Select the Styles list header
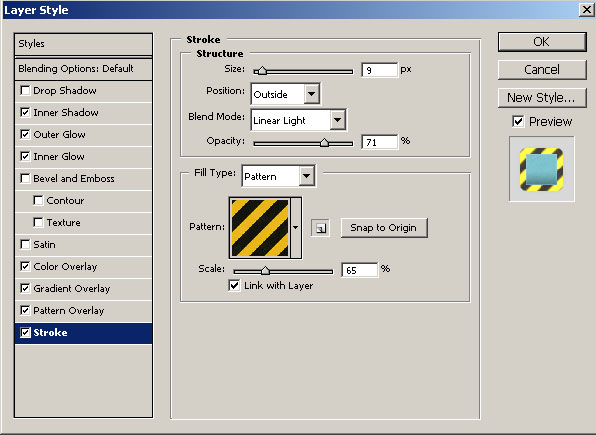596x435 pixels. click(x=84, y=44)
